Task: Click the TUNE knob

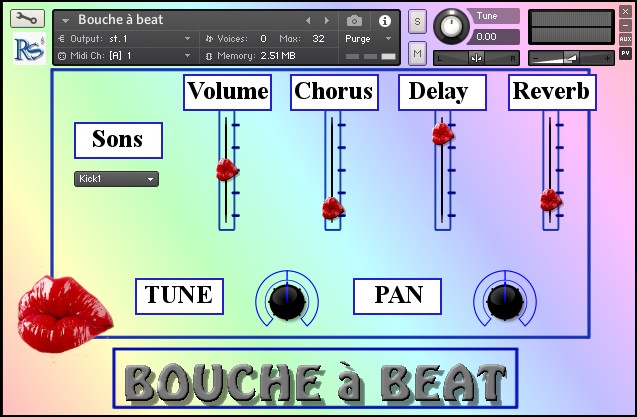Action: (287, 300)
